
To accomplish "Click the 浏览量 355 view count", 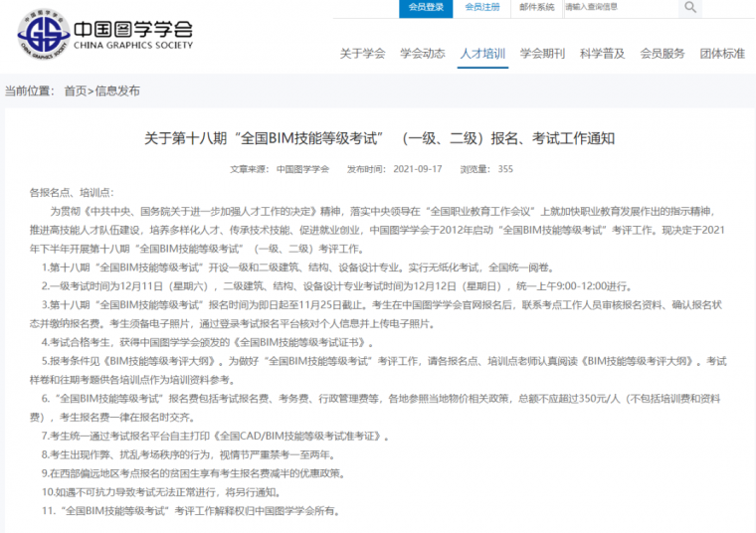I will (x=486, y=169).
